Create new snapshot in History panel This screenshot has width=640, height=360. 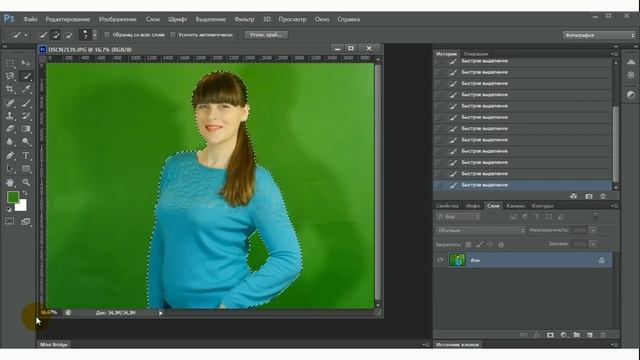(589, 196)
